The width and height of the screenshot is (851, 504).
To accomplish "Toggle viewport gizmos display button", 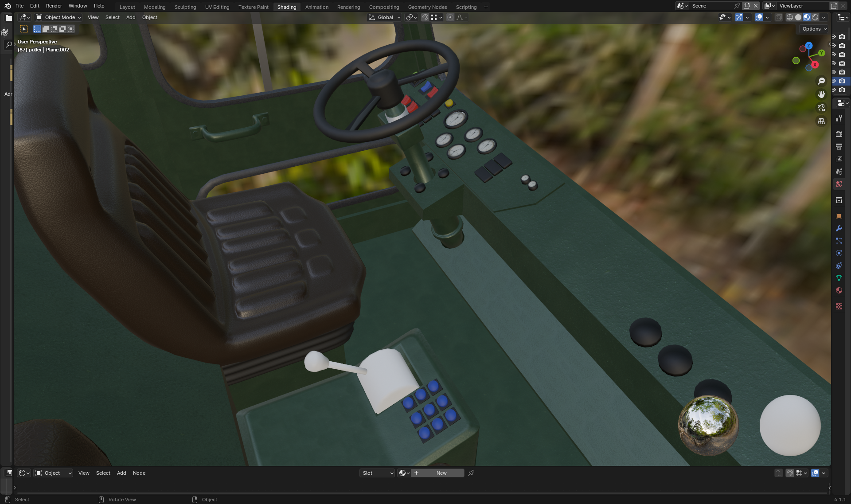I will pos(738,17).
